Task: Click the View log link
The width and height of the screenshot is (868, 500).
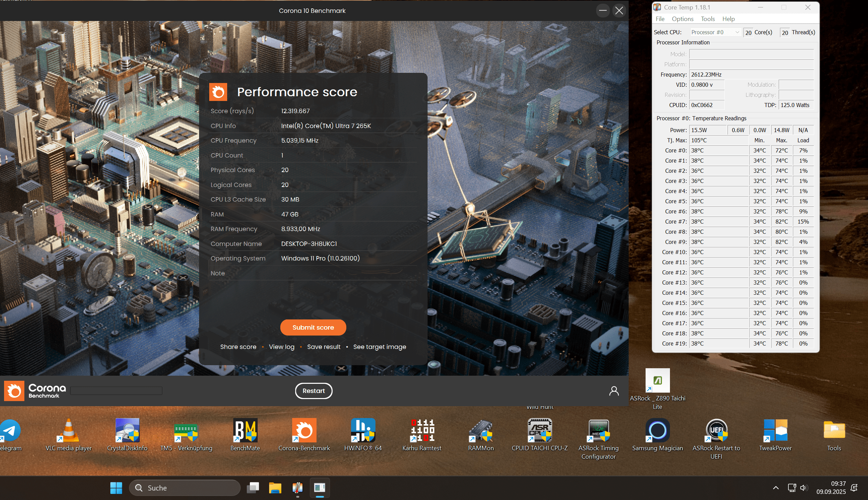Action: coord(281,347)
